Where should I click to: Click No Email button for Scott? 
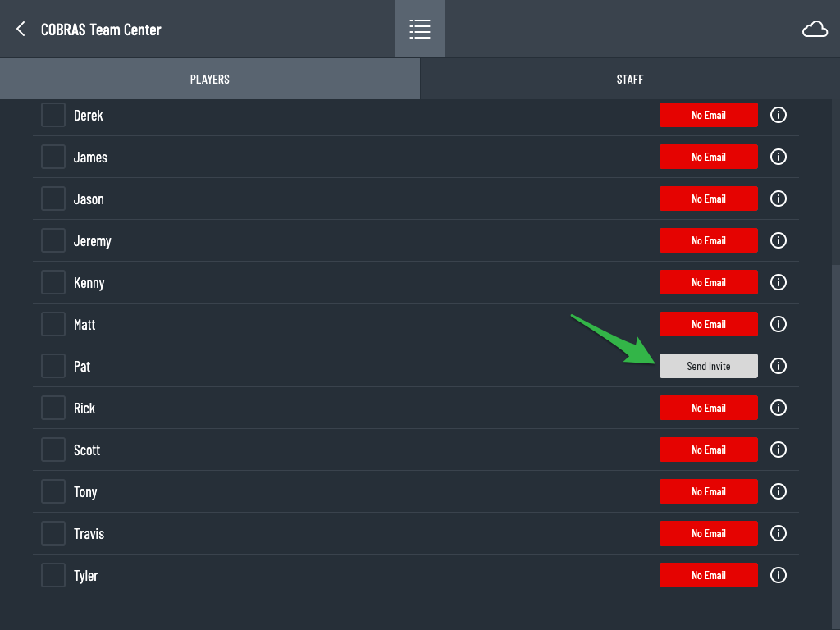pyautogui.click(x=708, y=450)
